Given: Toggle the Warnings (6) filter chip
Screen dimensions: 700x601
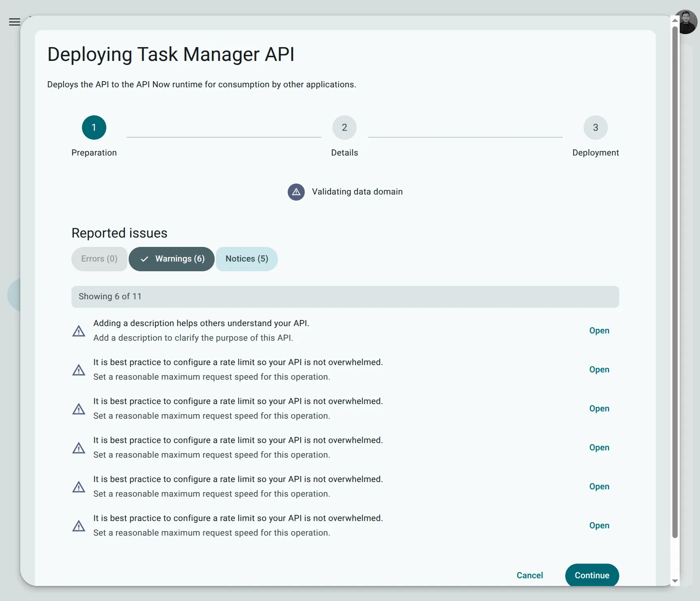Looking at the screenshot, I should tap(172, 259).
